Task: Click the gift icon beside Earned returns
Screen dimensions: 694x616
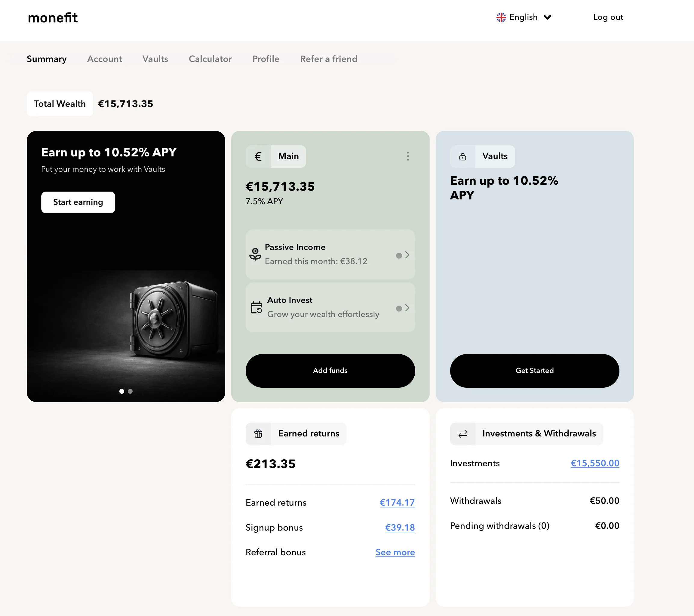Action: pyautogui.click(x=258, y=434)
